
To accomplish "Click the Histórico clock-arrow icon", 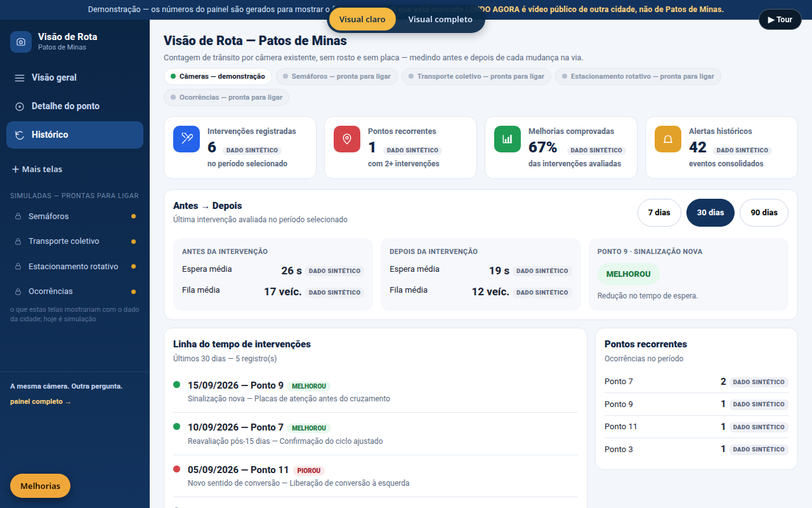I will pos(20,135).
